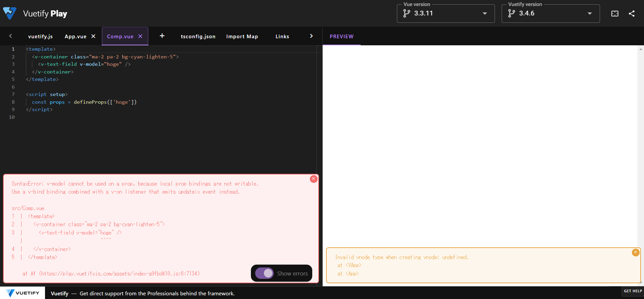Dismiss the Invalid vnode warning panel
Viewport: 644px width, 299px height.
pos(636,252)
